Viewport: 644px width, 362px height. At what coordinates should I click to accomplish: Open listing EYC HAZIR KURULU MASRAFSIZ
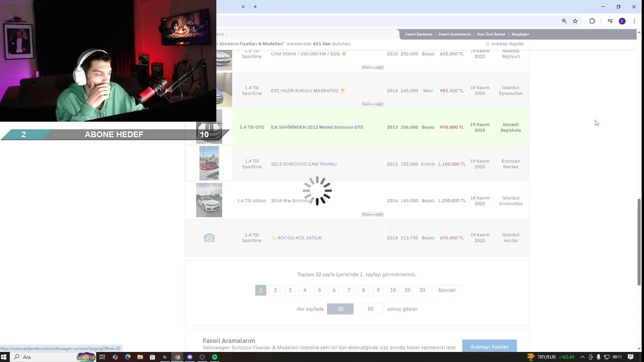tap(304, 91)
